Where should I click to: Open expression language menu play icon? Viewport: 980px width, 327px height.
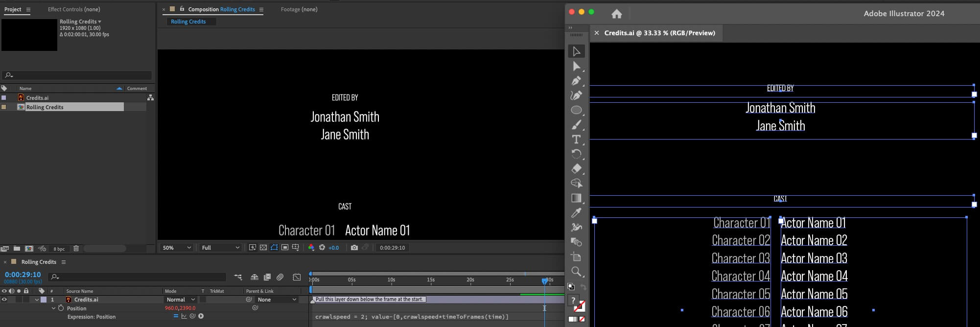(201, 316)
